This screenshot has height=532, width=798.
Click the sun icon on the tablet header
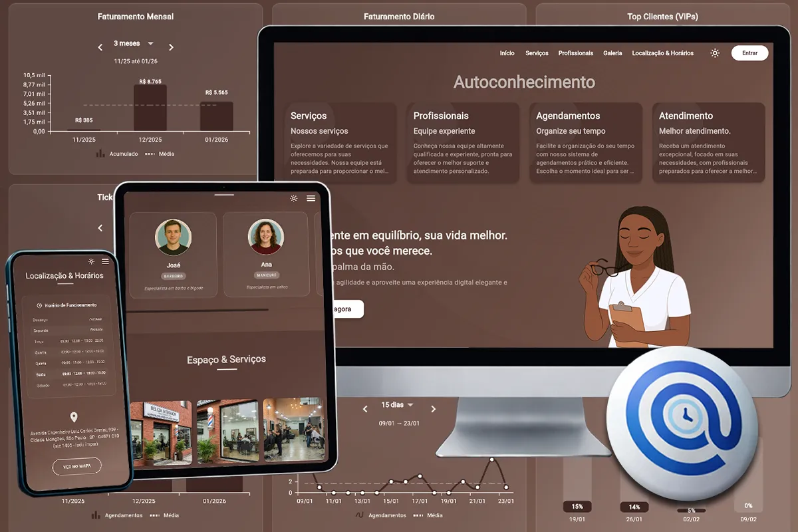point(294,198)
